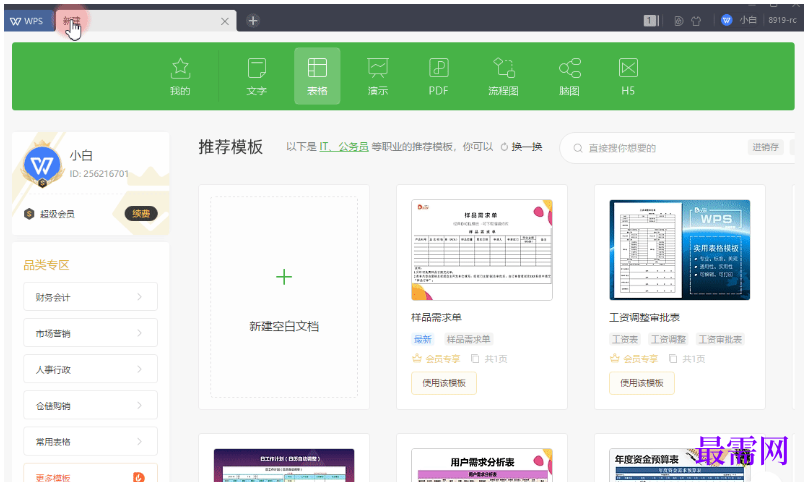This screenshot has width=807, height=482.
Task: Expand the 市场营销 category
Action: click(90, 333)
